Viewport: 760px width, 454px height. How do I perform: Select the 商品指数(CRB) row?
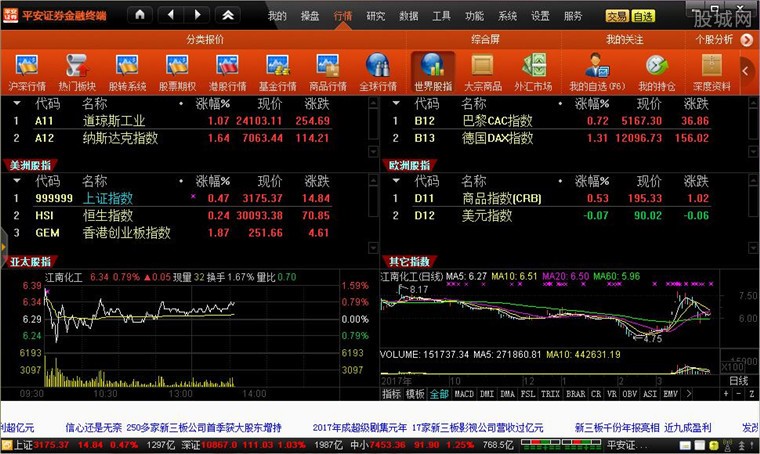coord(551,198)
